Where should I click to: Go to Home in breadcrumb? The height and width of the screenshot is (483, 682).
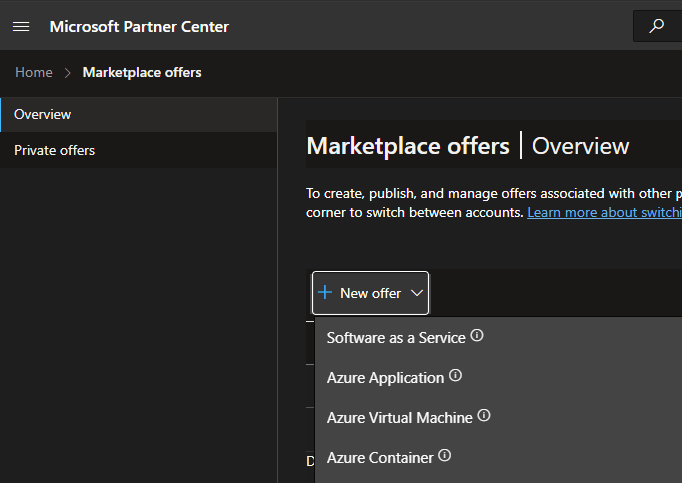coord(34,72)
